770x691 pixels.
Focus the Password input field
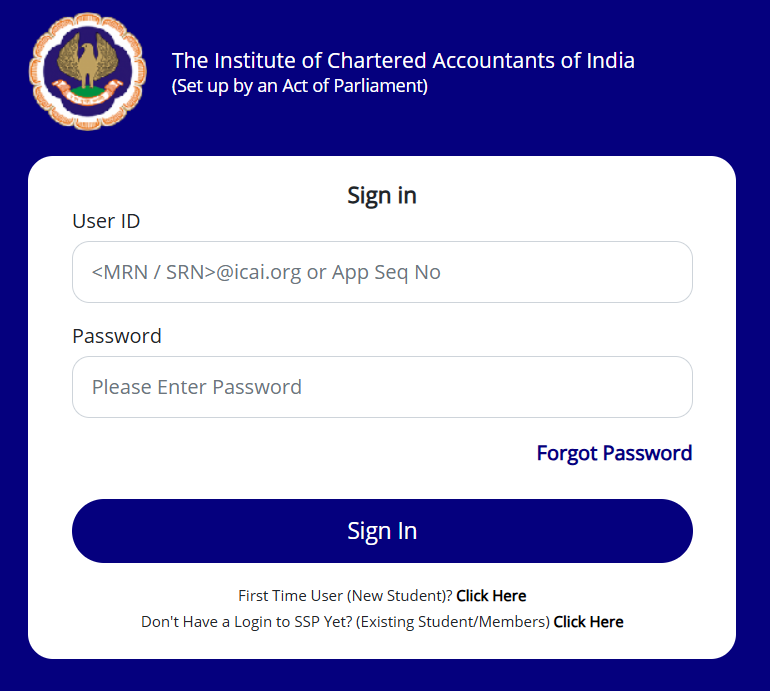pos(382,387)
